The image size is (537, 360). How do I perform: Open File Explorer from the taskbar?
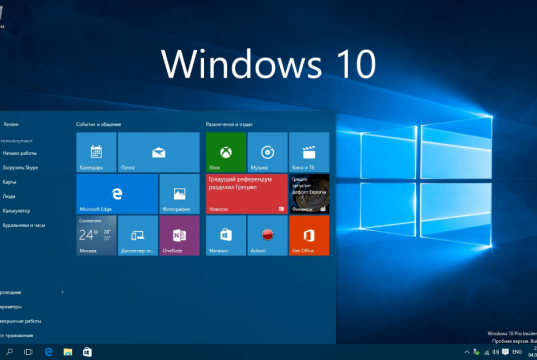(x=68, y=352)
